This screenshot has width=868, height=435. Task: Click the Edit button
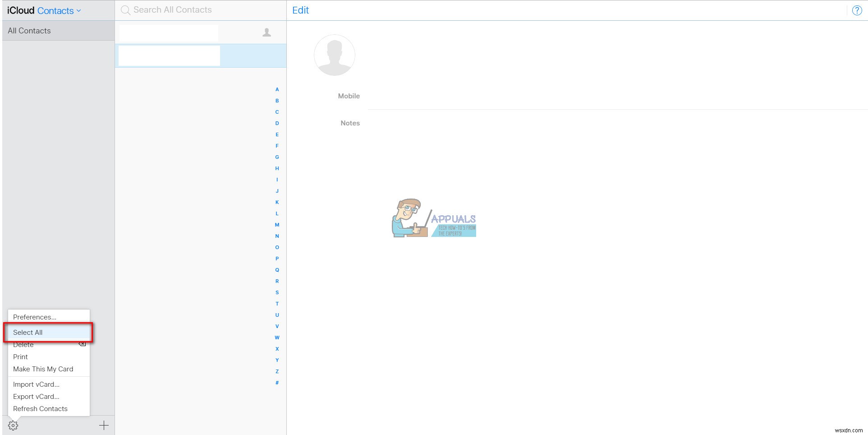click(x=300, y=10)
